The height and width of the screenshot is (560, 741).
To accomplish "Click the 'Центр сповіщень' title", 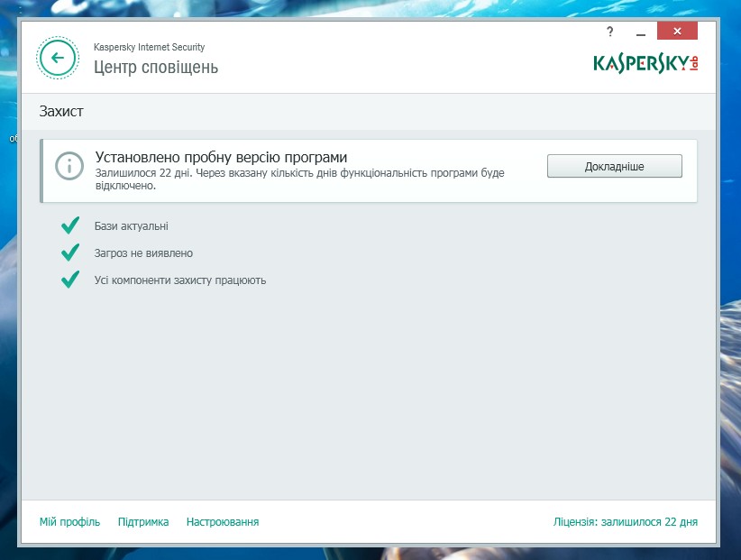I will tap(156, 67).
